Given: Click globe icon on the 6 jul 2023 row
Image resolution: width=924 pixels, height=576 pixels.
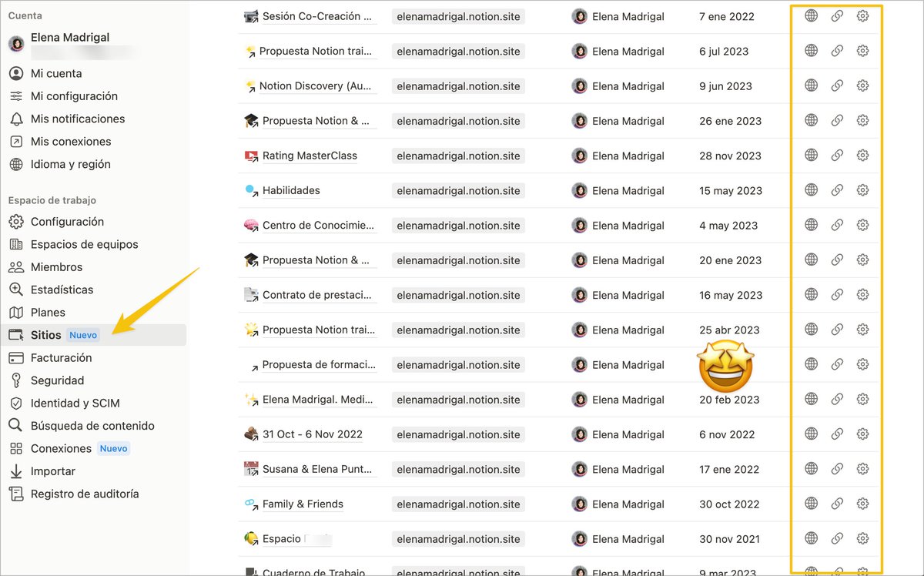Looking at the screenshot, I should click(x=811, y=51).
